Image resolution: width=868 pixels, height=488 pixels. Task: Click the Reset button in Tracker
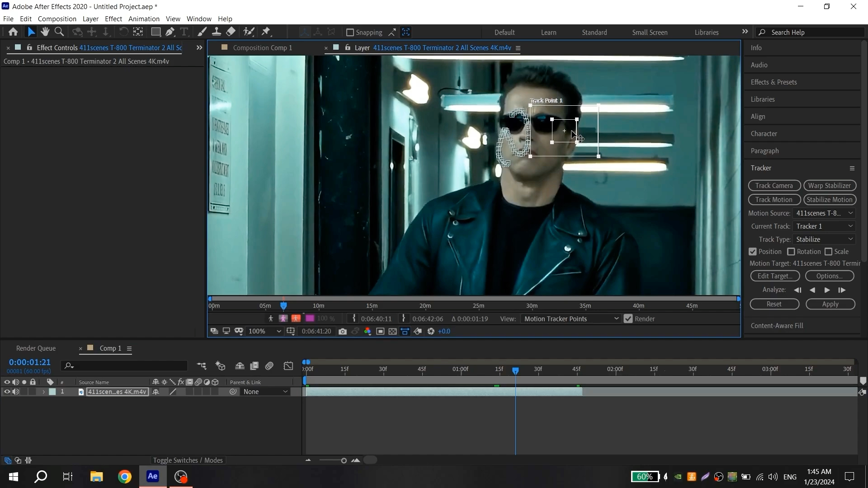(774, 304)
